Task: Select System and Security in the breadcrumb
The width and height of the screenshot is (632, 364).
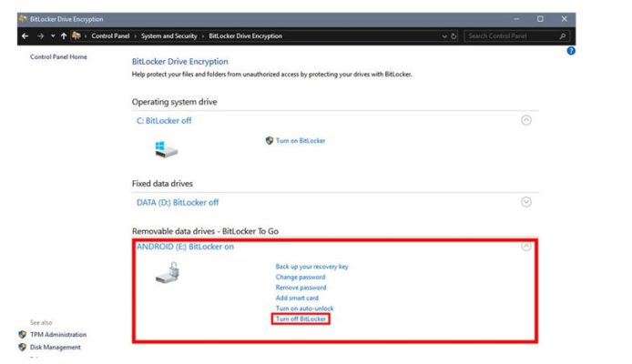Action: (168, 35)
